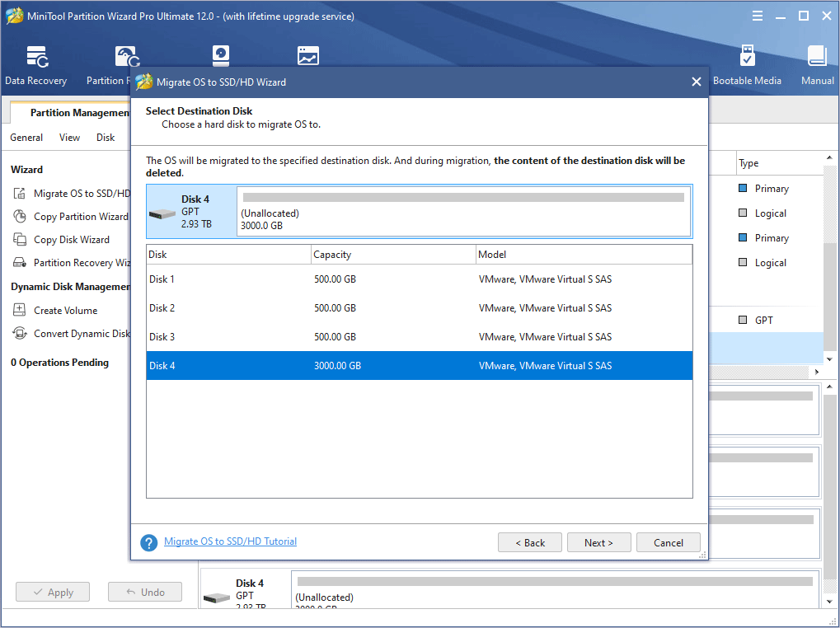840x628 pixels.
Task: Click the Disk column header
Action: [x=228, y=255]
